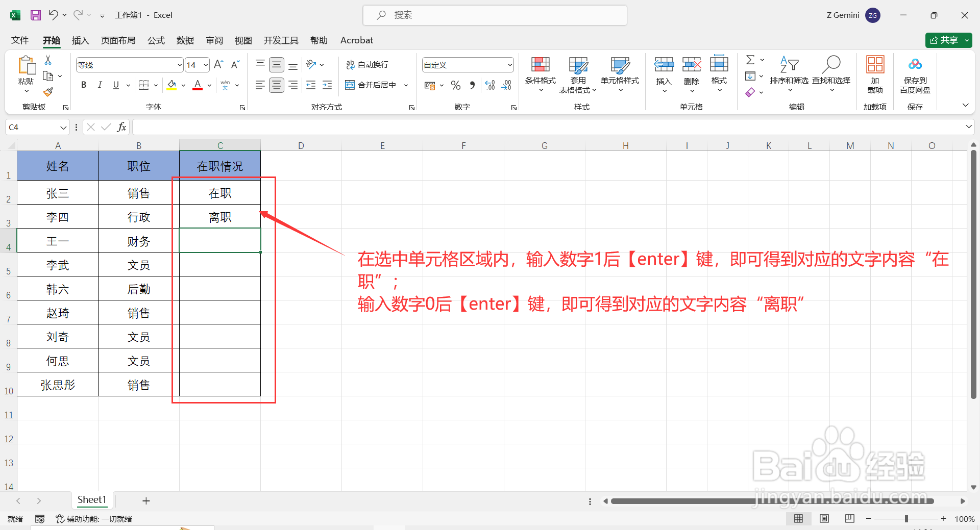Toggle bold formatting

coord(84,85)
